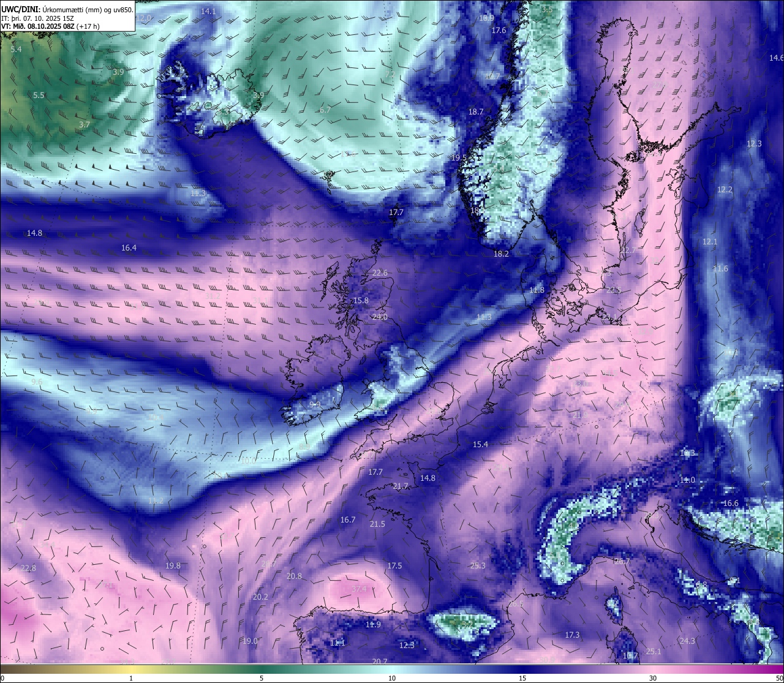Click the 21.5 value over western France
Screen dimensions: 784x683
(x=377, y=524)
